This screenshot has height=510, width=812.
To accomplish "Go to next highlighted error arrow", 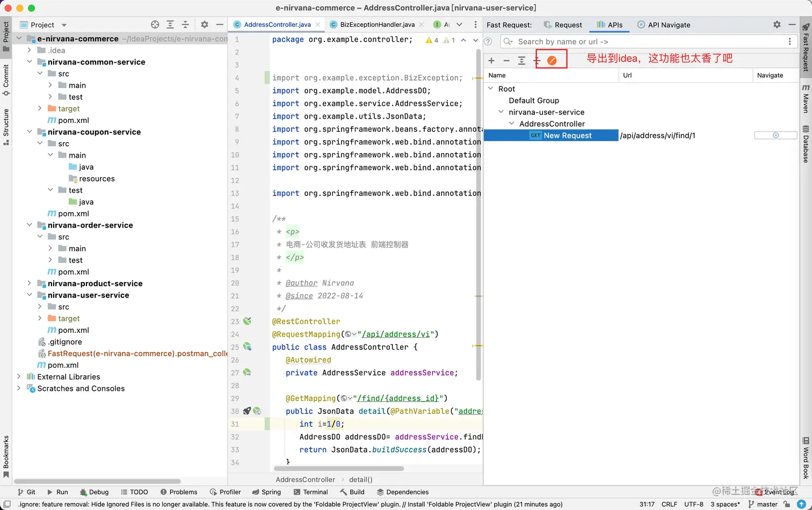I will tap(475, 40).
